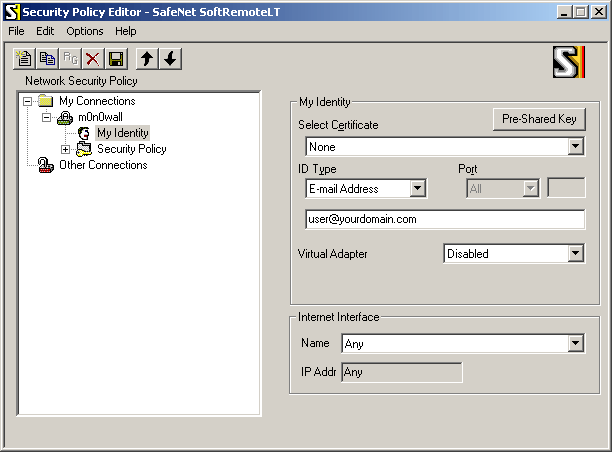The image size is (612, 452).
Task: Expand the Security Policy tree node
Action: [66, 149]
